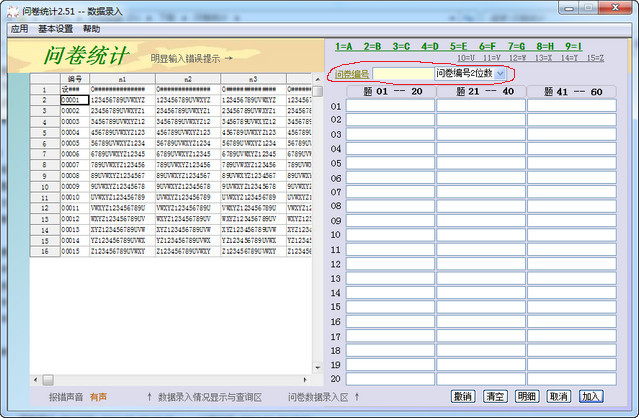Click row 01 input in first question column
639x418 pixels.
point(390,105)
